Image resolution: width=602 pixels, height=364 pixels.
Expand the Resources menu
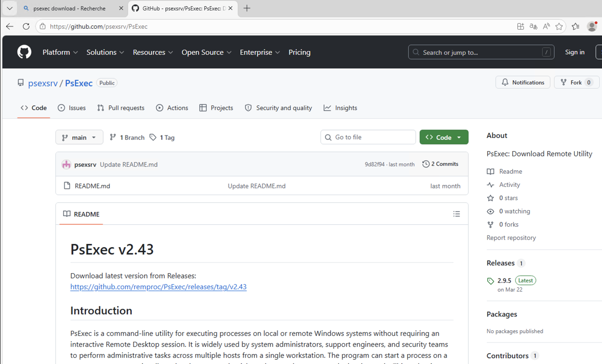tap(153, 52)
